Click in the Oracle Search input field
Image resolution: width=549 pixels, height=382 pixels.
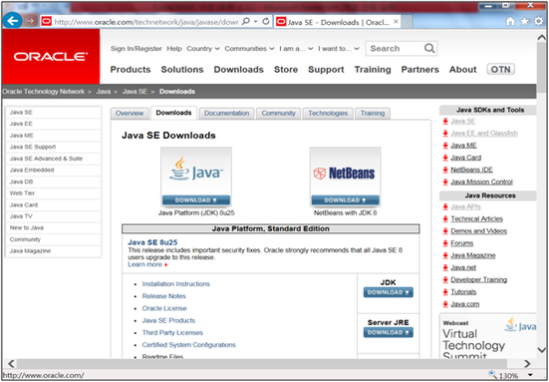pos(395,48)
